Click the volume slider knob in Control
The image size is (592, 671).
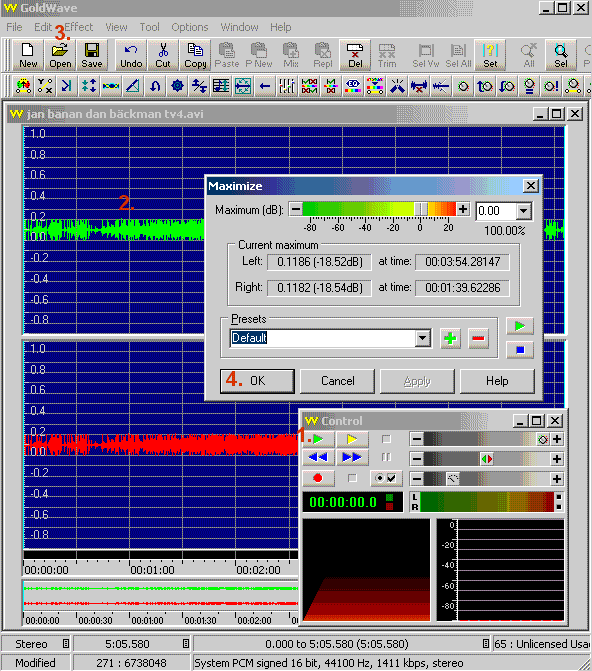(x=543, y=439)
